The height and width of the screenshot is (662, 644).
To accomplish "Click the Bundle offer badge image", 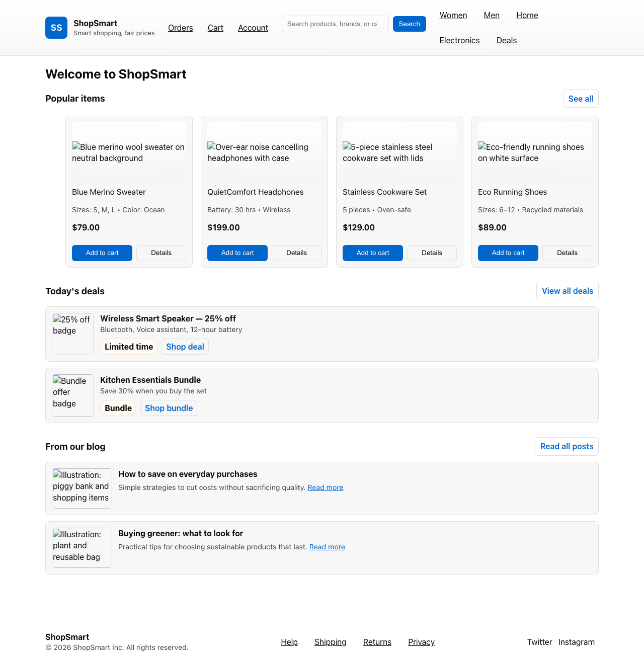I will pyautogui.click(x=72, y=395).
